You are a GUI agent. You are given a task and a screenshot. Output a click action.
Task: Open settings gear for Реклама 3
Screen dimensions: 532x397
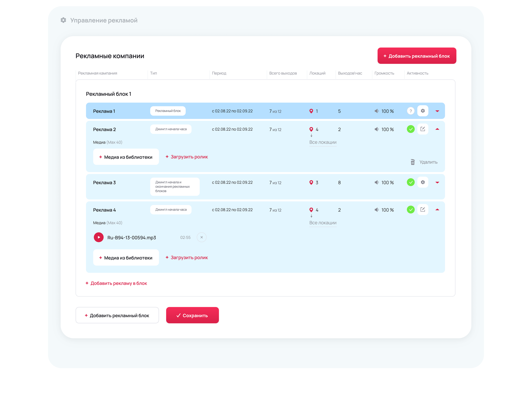click(x=422, y=182)
